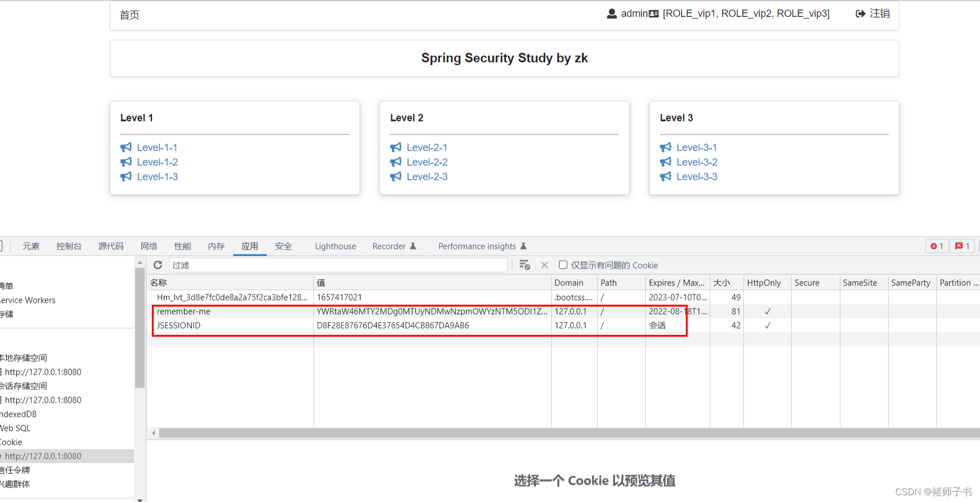980x502 pixels.
Task: Open the 性能 tab
Action: 183,246
